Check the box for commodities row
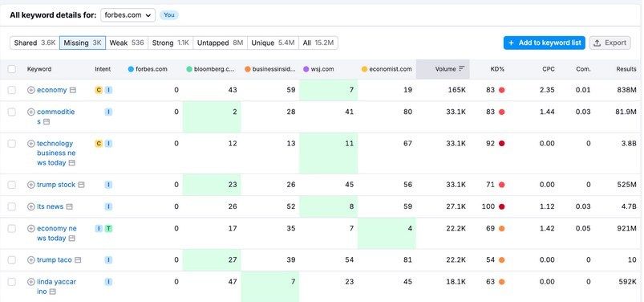The width and height of the screenshot is (644, 302). click(x=12, y=112)
